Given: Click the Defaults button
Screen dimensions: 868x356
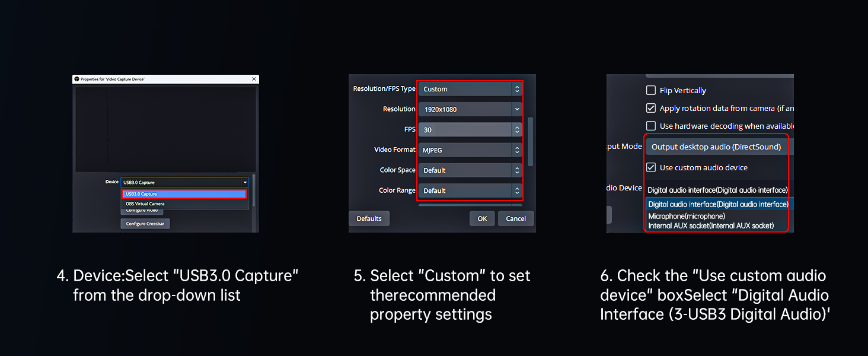Looking at the screenshot, I should tap(369, 218).
